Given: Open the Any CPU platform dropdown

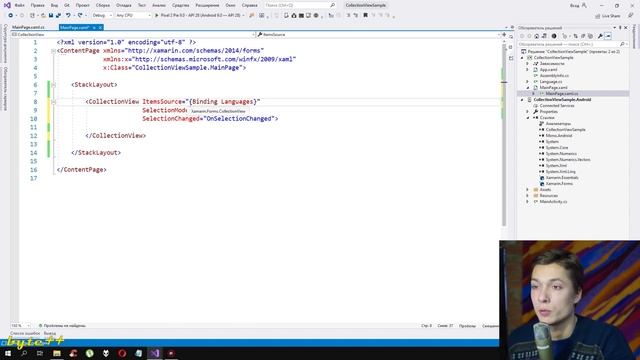Looking at the screenshot, I should click(x=133, y=15).
